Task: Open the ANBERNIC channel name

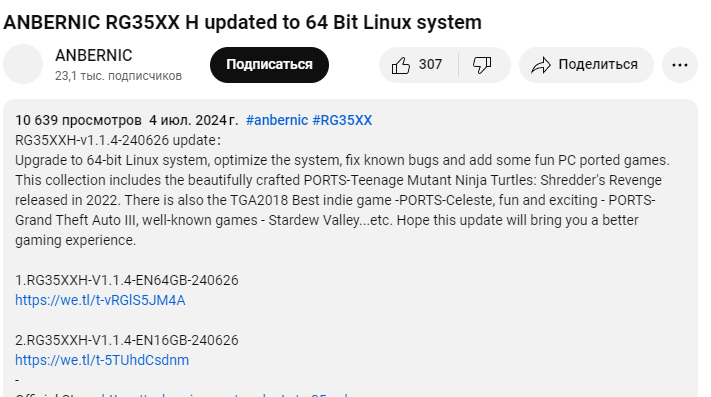Action: click(x=94, y=55)
